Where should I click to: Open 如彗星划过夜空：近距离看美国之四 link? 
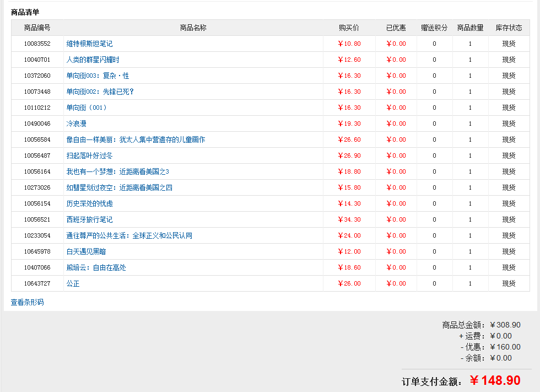pyautogui.click(x=119, y=188)
